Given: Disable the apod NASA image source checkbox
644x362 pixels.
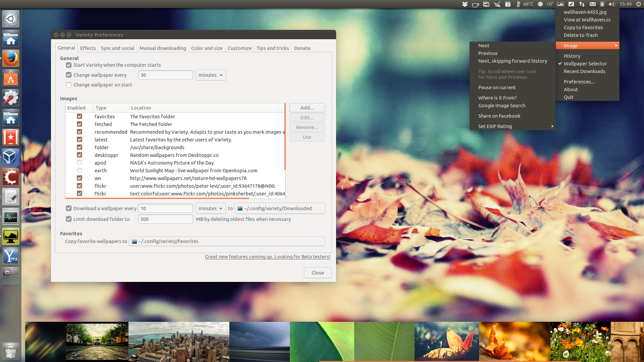Looking at the screenshot, I should click(79, 162).
